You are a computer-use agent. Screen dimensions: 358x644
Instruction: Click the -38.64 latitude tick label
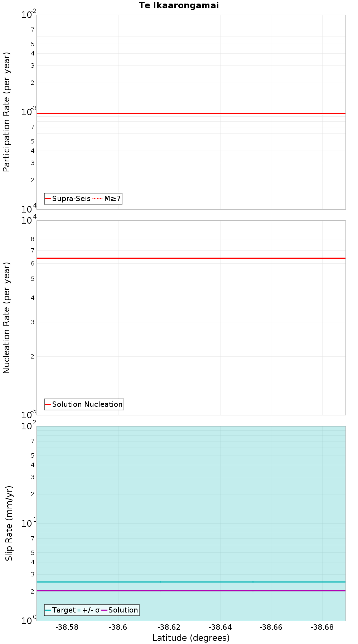click(x=220, y=627)
